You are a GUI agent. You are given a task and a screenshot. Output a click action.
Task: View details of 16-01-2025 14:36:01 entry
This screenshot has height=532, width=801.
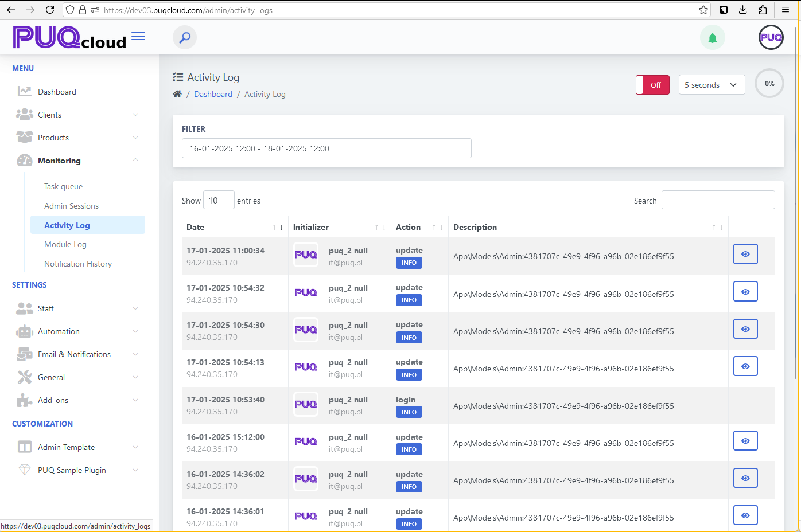point(745,515)
